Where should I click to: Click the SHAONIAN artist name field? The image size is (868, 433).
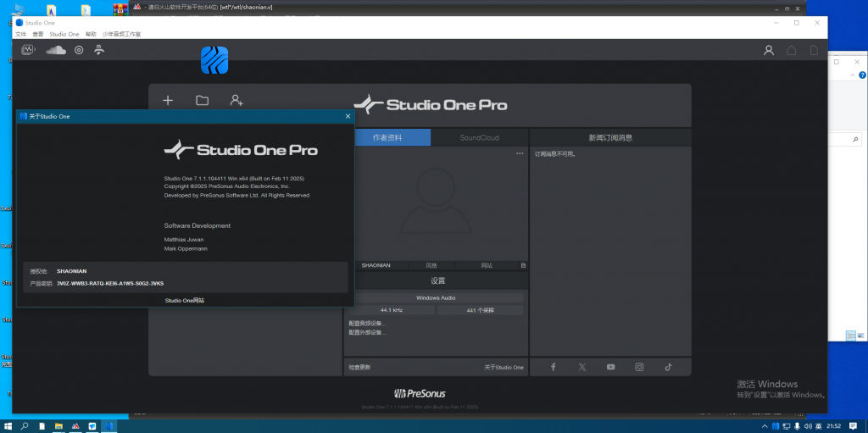click(376, 265)
